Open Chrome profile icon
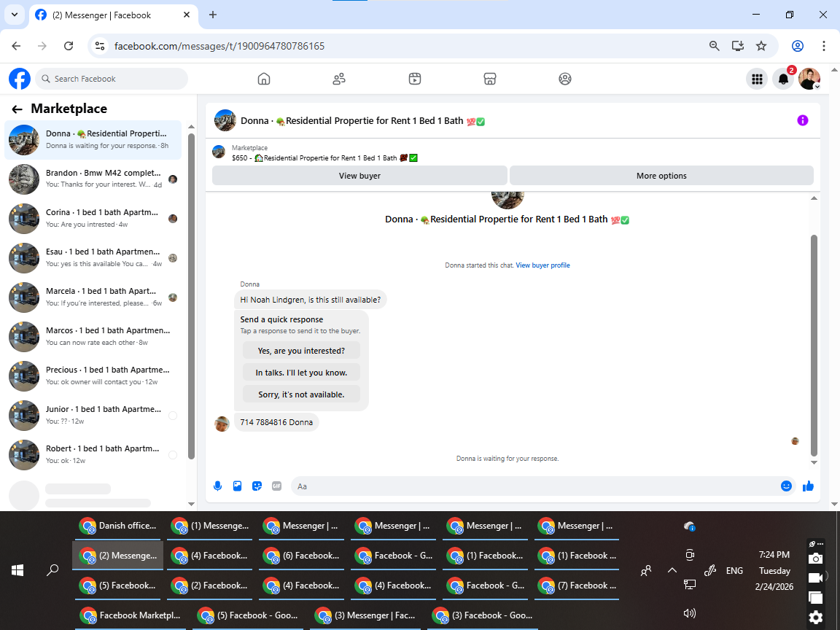This screenshot has height=630, width=840. 798,46
